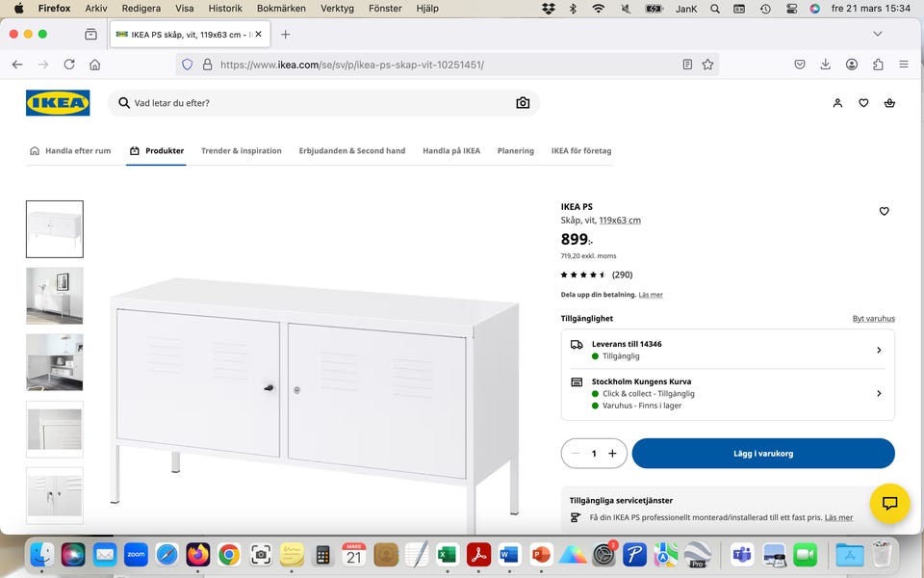Open Handla efter rum navigation tab
The height and width of the screenshot is (578, 924).
[70, 150]
